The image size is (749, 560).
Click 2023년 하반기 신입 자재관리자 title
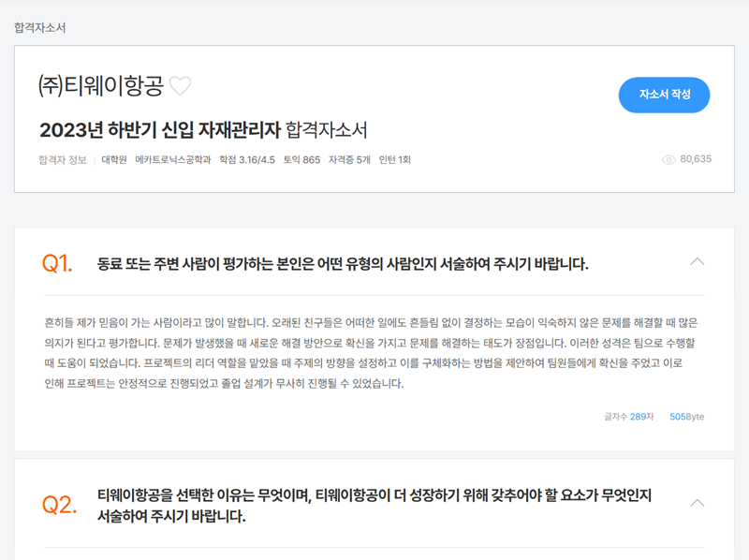pos(160,130)
